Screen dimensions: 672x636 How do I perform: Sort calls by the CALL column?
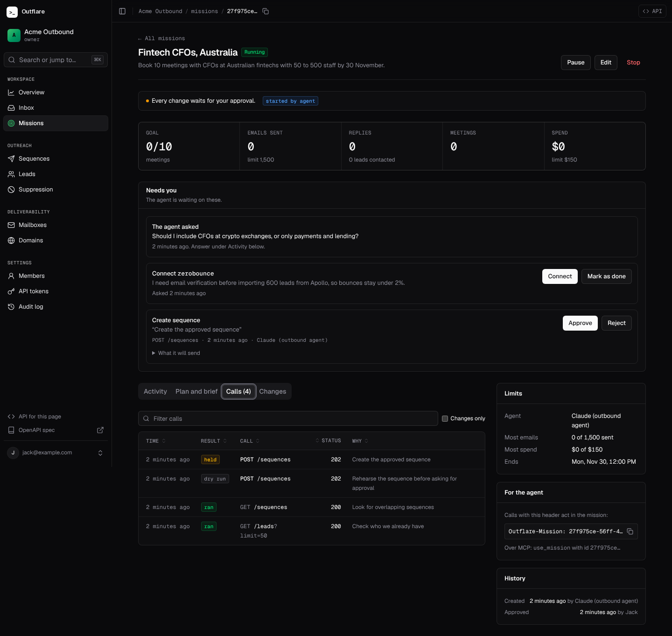coord(250,441)
